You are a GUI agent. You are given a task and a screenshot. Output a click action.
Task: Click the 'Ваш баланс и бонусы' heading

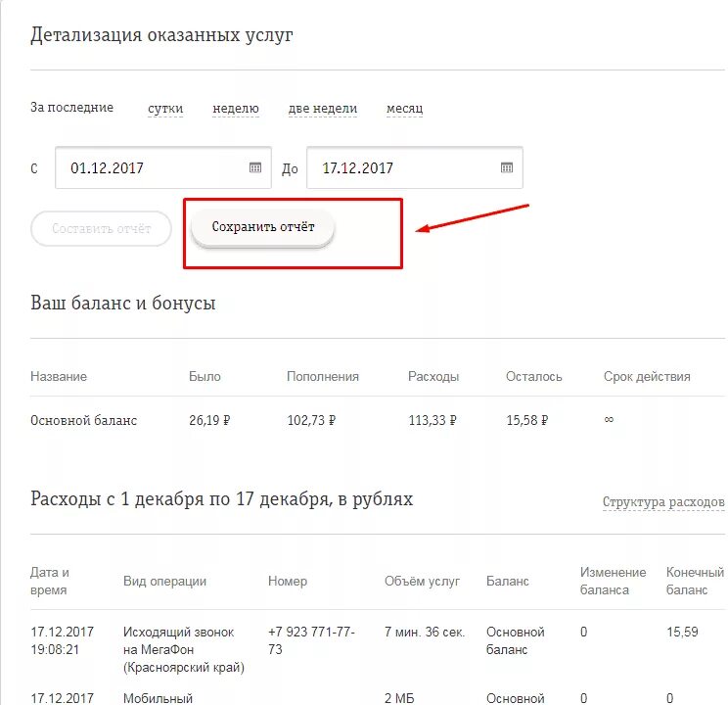click(x=123, y=303)
